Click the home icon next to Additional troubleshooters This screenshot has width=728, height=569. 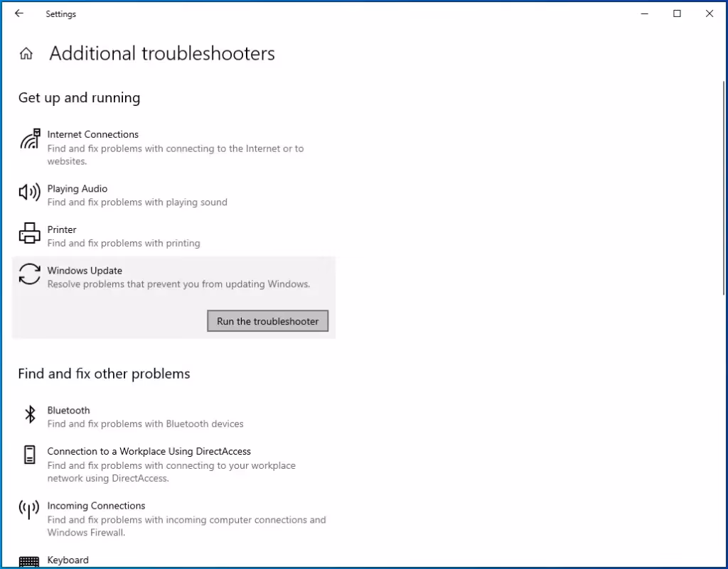coord(26,53)
